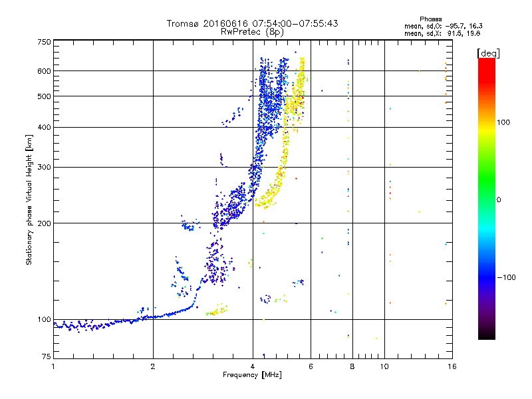Click the y-axis label '400'
The height and width of the screenshot is (399, 532).
(x=44, y=127)
